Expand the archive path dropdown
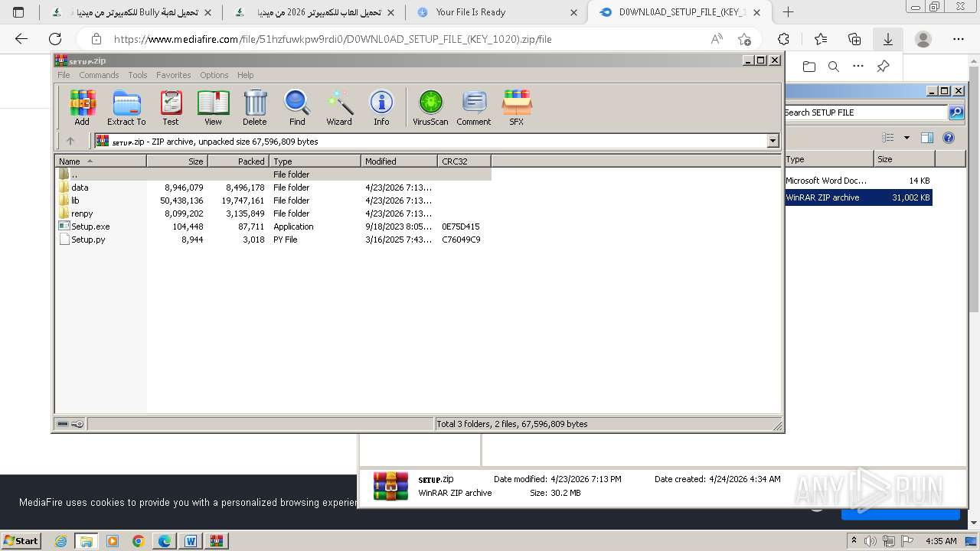The height and width of the screenshot is (551, 980). pos(773,141)
